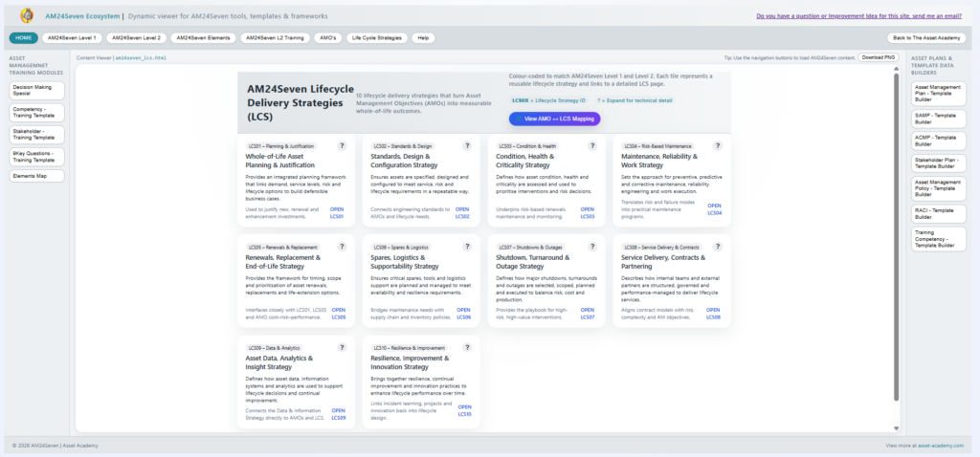Click View AMO ↔ LCS Mapping button
980x457 pixels.
555,119
